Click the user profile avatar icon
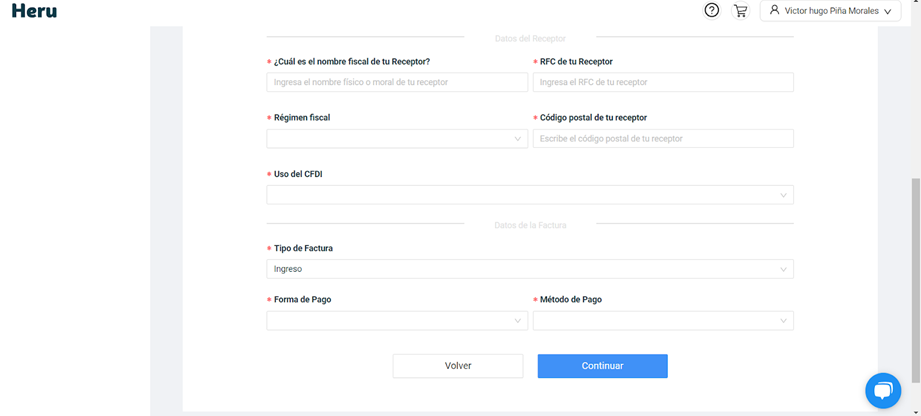 pyautogui.click(x=774, y=11)
